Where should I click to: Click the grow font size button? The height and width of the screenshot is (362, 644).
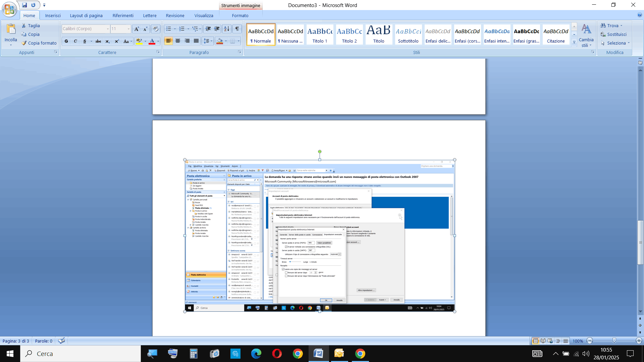pyautogui.click(x=137, y=29)
